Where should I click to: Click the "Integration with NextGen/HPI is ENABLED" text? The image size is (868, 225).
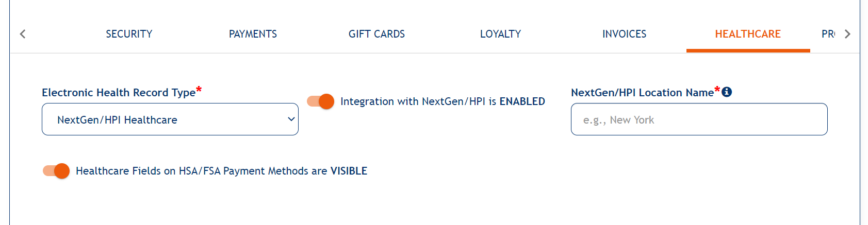(x=443, y=101)
